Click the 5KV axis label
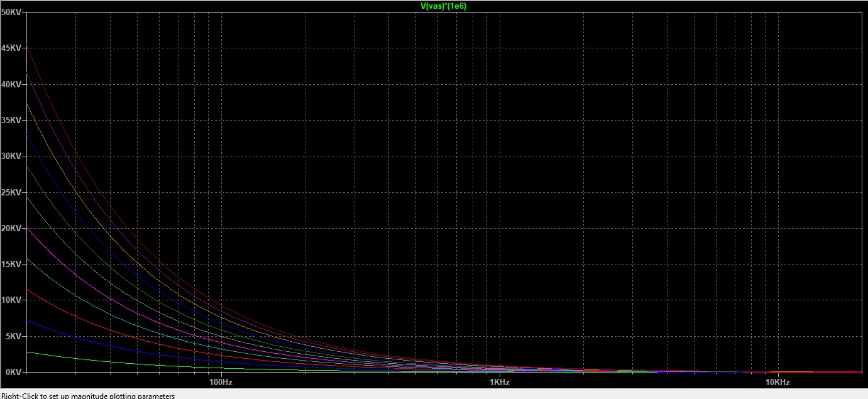Image resolution: width=868 pixels, height=399 pixels. 14,336
